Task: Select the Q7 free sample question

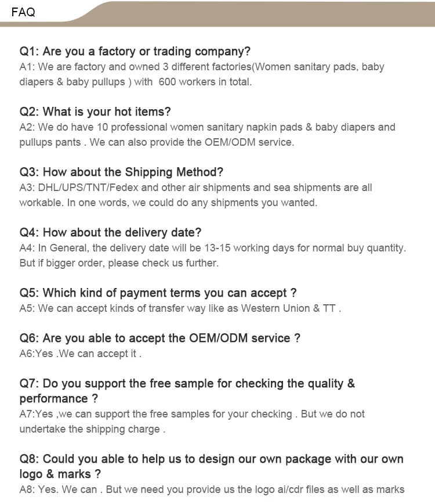Action: click(187, 391)
